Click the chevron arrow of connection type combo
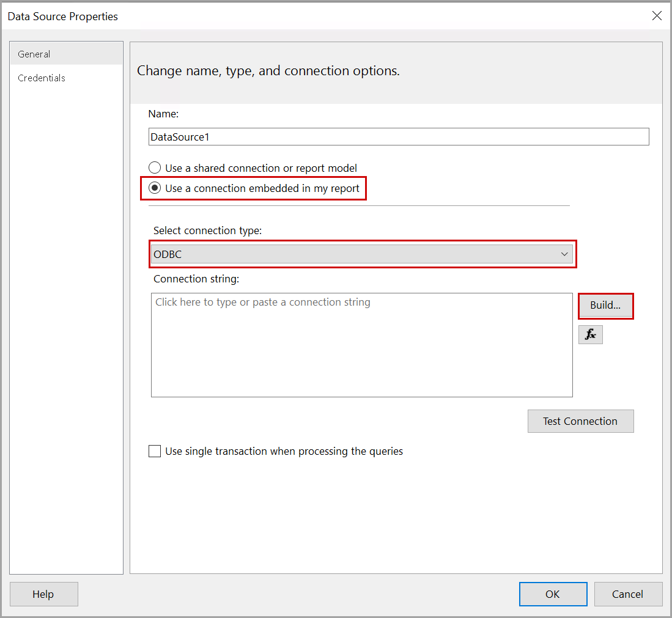672x618 pixels. (564, 254)
